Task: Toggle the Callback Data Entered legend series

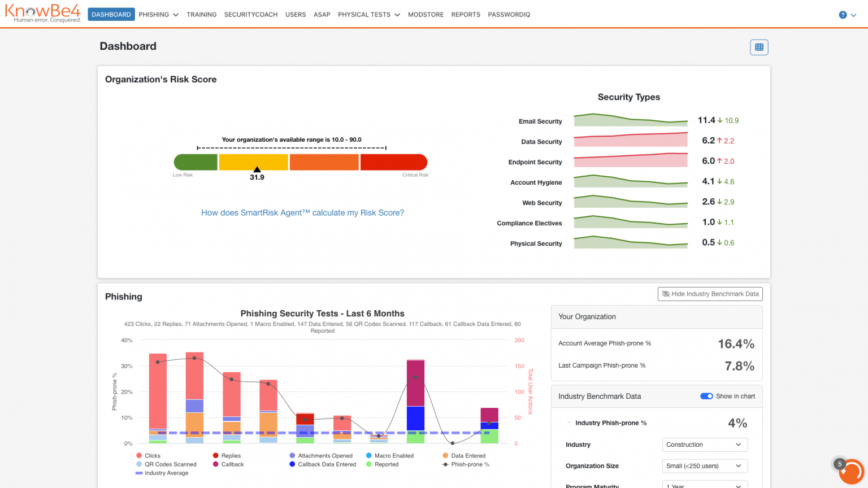Action: click(323, 464)
